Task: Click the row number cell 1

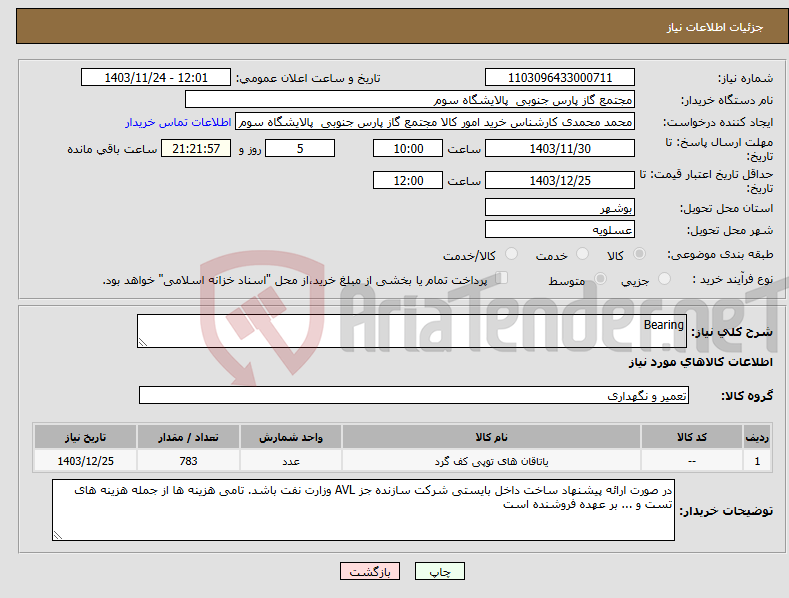Action: (x=757, y=461)
